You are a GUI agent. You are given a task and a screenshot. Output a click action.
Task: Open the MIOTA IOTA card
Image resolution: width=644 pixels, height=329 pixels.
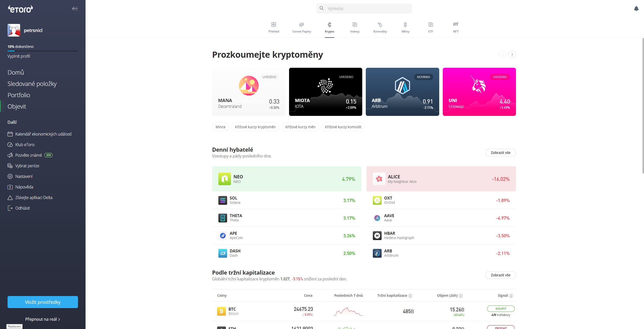[x=326, y=92]
